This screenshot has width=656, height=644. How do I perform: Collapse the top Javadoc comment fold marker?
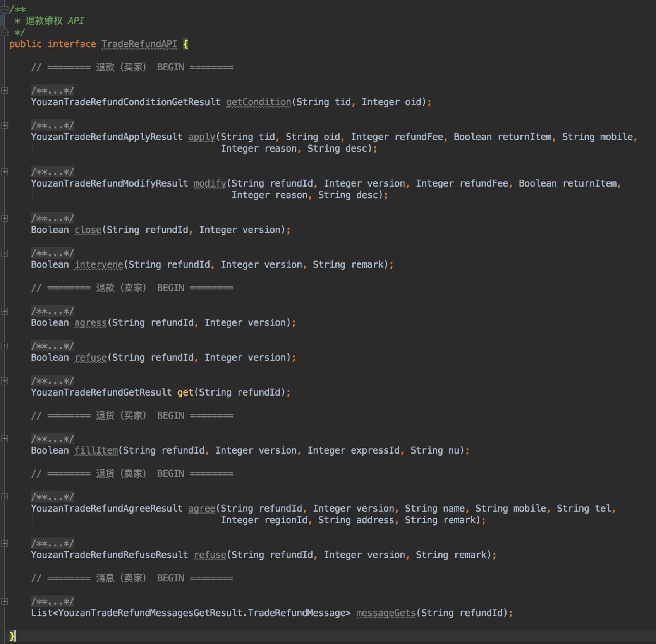tap(4, 10)
